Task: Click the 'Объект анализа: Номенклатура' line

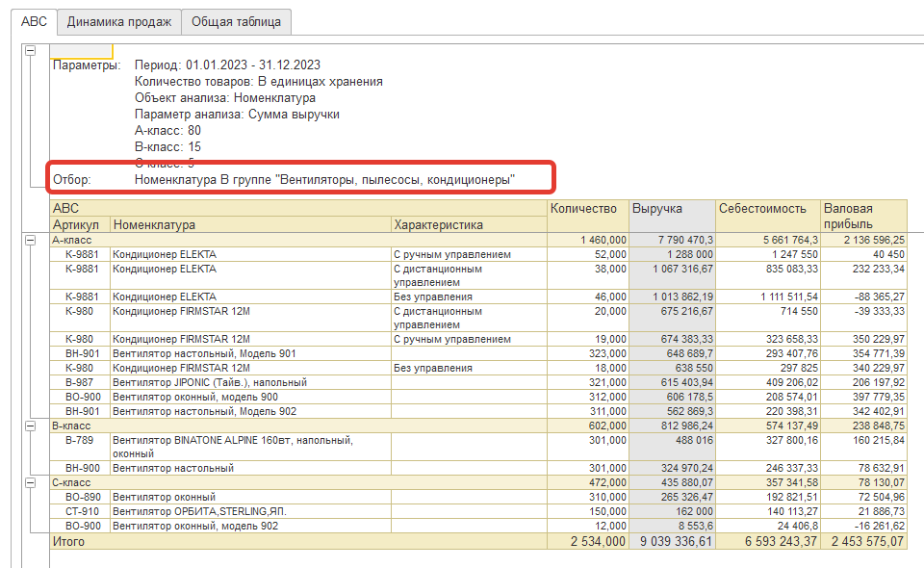Action: coord(224,98)
